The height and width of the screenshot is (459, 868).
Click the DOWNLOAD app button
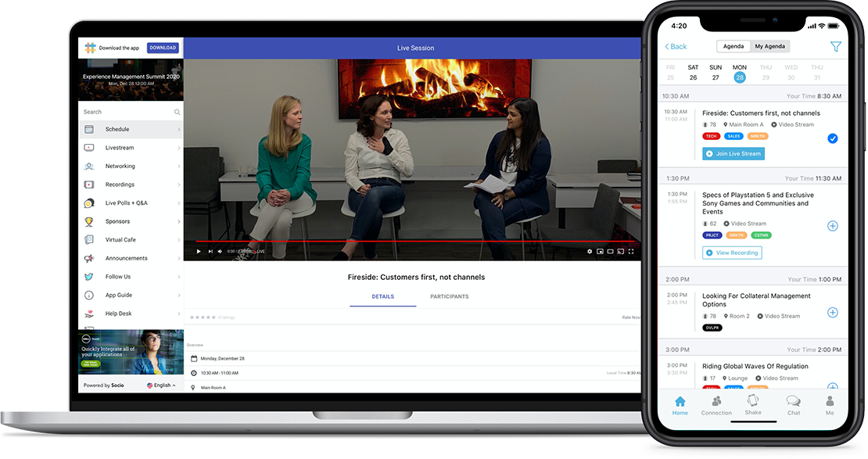point(163,48)
